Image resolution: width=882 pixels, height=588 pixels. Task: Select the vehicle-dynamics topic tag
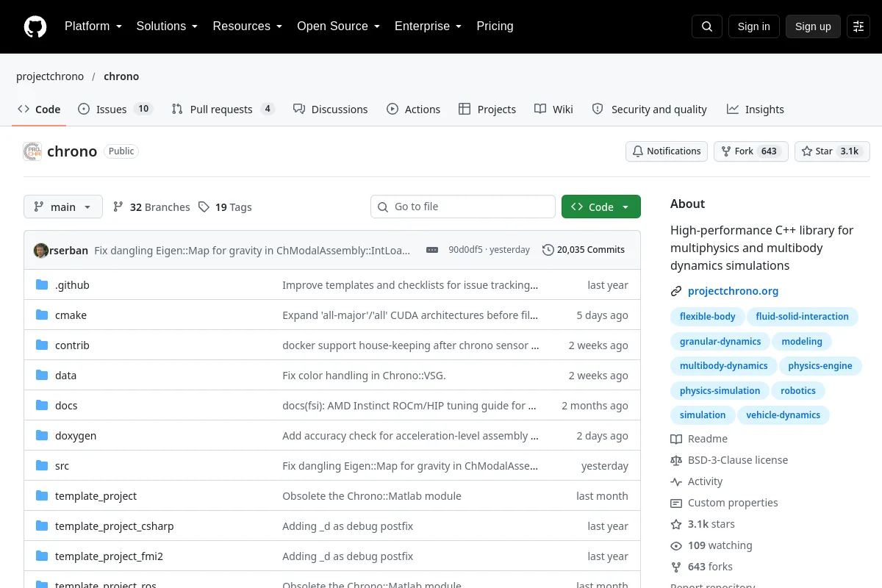click(x=784, y=415)
